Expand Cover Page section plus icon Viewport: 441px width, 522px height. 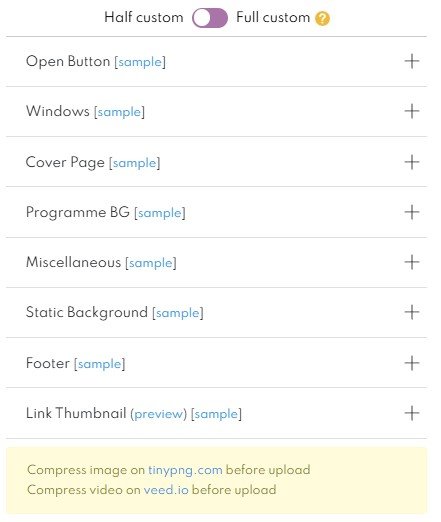click(412, 162)
